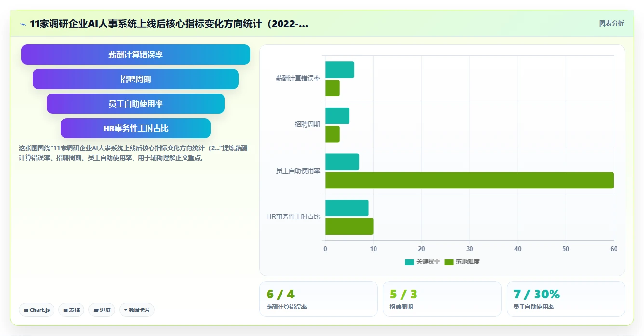The image size is (644, 336).
Task: Click the green bar for 薪酬计算错误率
Action: 333,88
